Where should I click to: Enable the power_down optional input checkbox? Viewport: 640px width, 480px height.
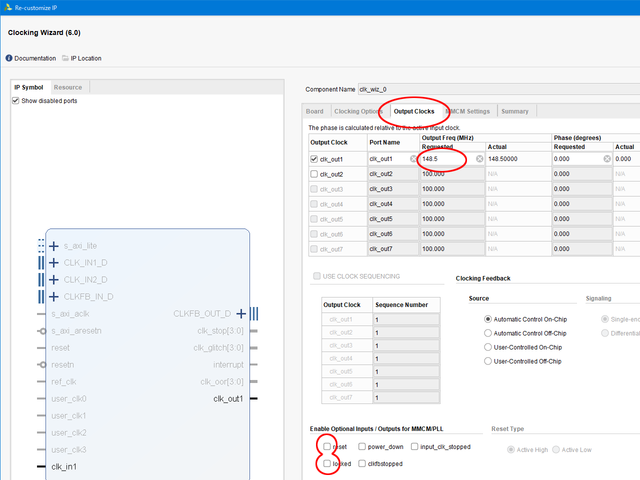click(361, 447)
